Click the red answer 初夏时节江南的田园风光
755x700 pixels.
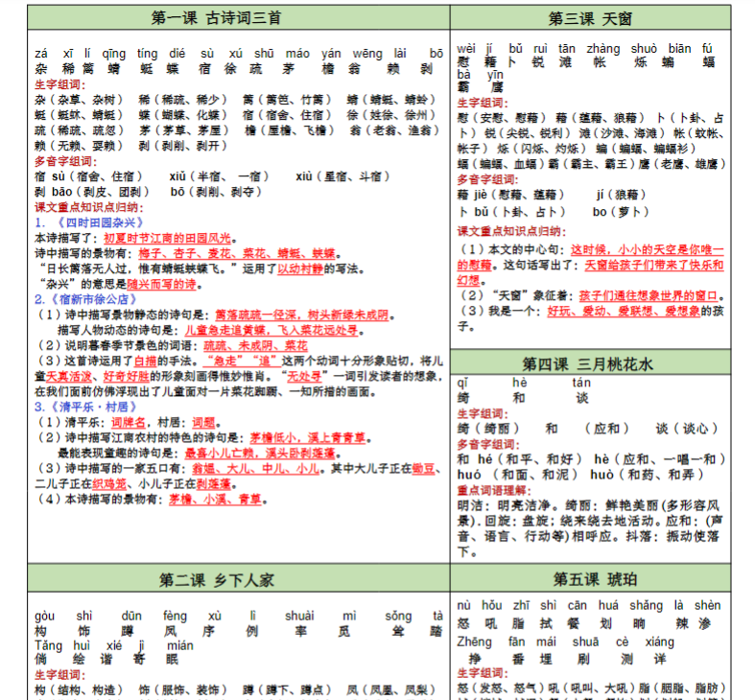pos(168,238)
